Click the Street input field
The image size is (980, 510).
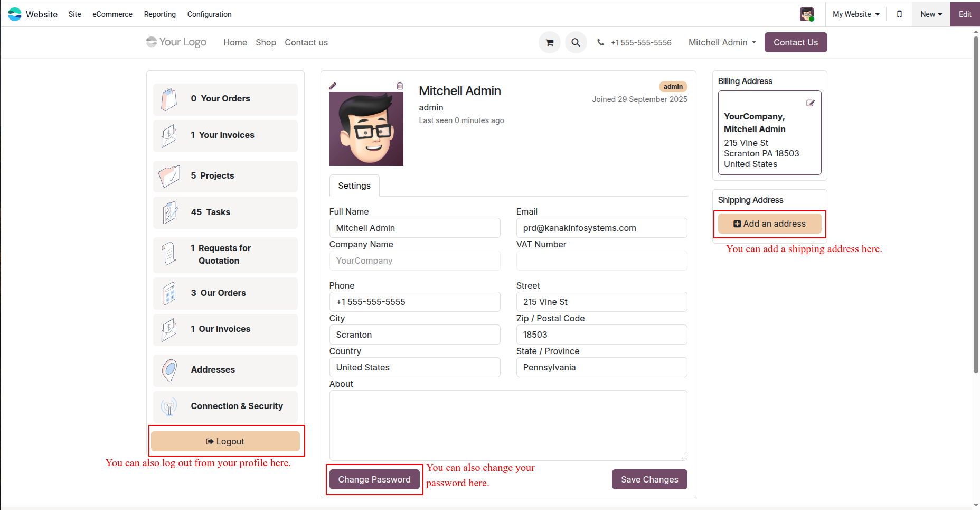click(x=602, y=302)
